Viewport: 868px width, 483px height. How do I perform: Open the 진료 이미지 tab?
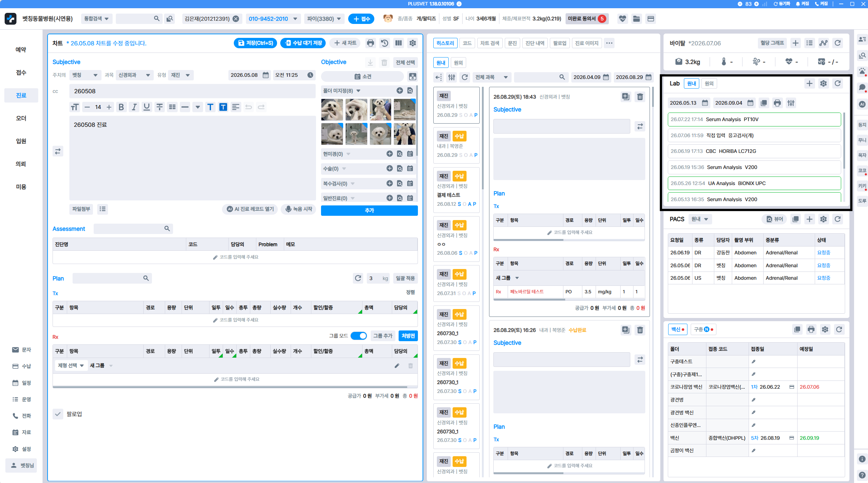click(x=587, y=43)
